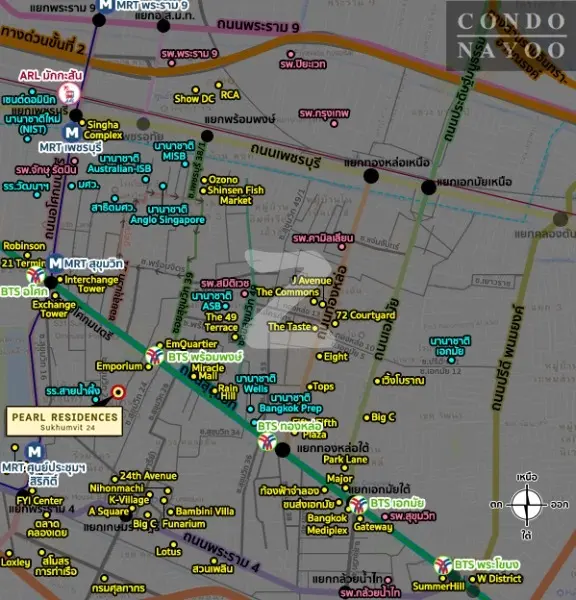Select the 'Funarium' label
576x600 pixels.
pyautogui.click(x=184, y=524)
